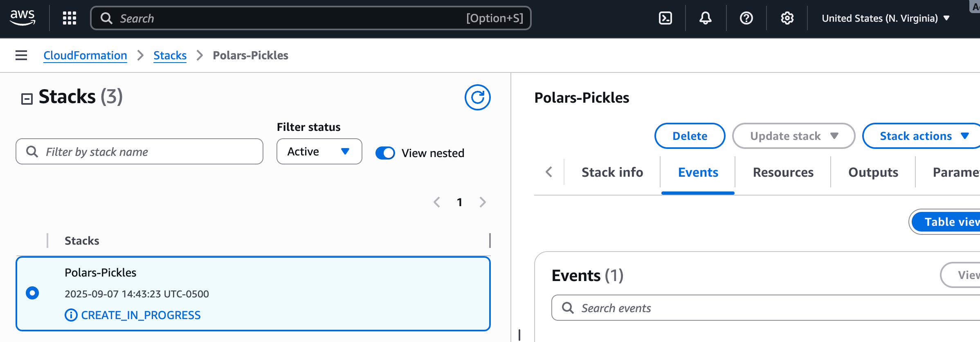The height and width of the screenshot is (342, 980).
Task: Expand the Update stack dropdown
Action: (793, 136)
